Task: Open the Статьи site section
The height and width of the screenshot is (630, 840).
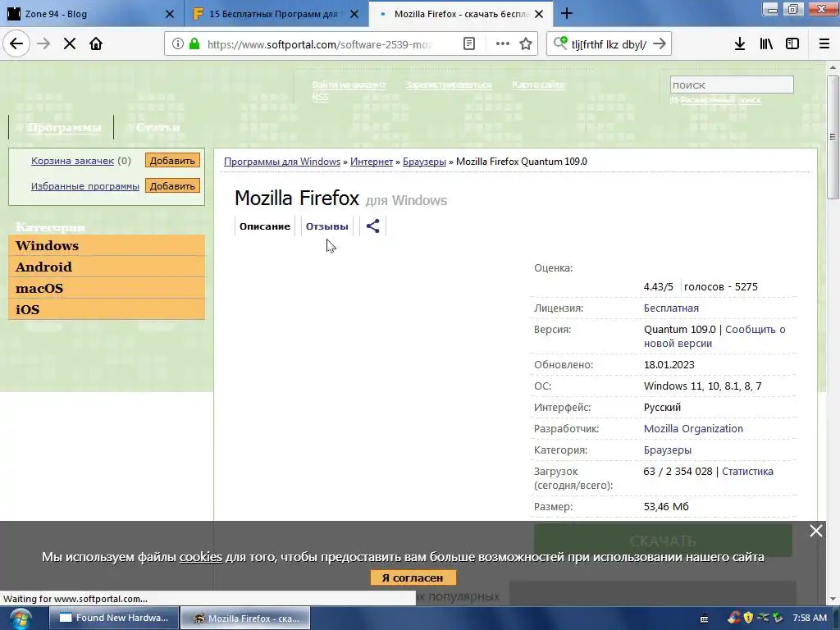Action: [157, 127]
